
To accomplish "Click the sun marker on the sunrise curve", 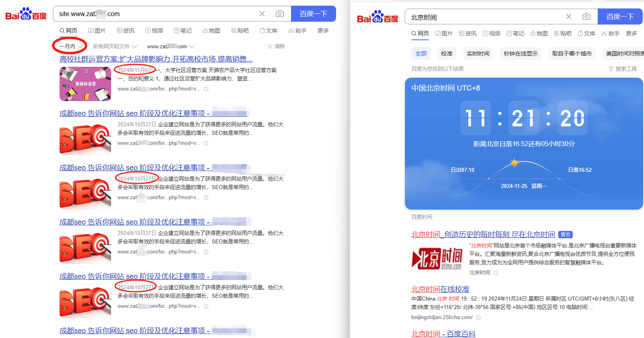I will (x=514, y=163).
